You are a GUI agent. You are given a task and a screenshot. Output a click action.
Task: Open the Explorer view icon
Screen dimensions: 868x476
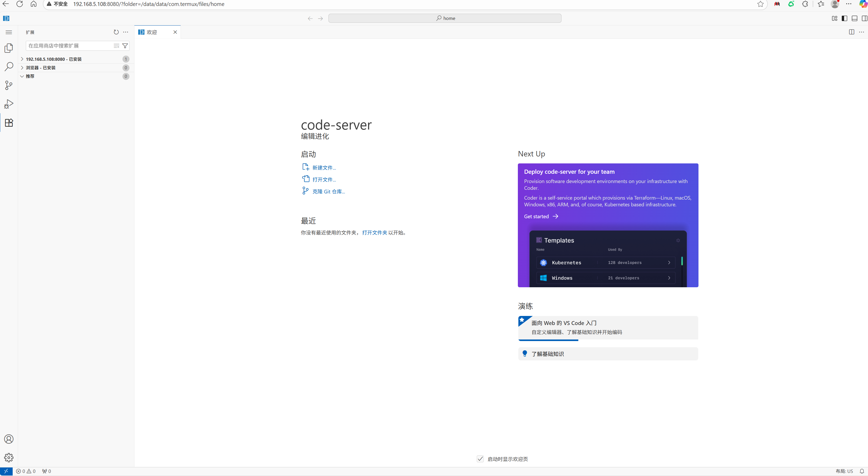point(9,48)
